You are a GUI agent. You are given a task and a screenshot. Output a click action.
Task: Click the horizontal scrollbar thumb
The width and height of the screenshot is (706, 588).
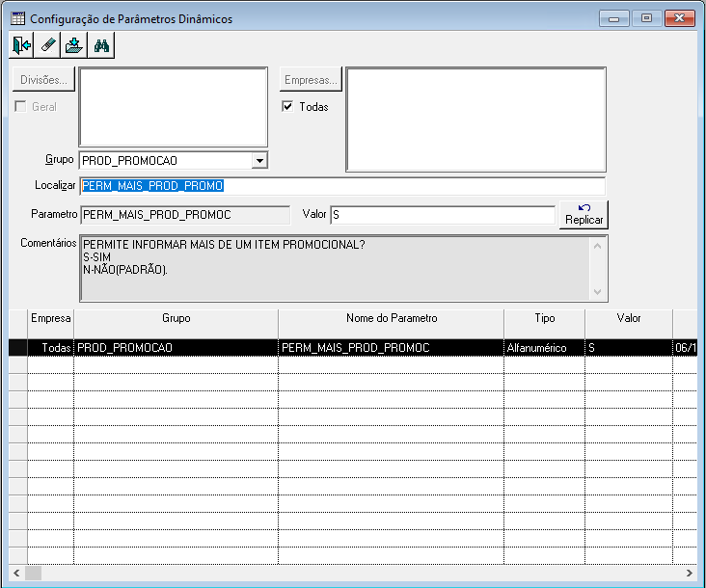[34, 573]
